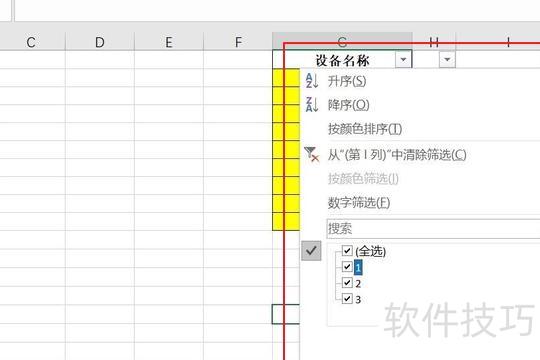
Task: Click the 设备名称 header cell
Action: (x=342, y=60)
